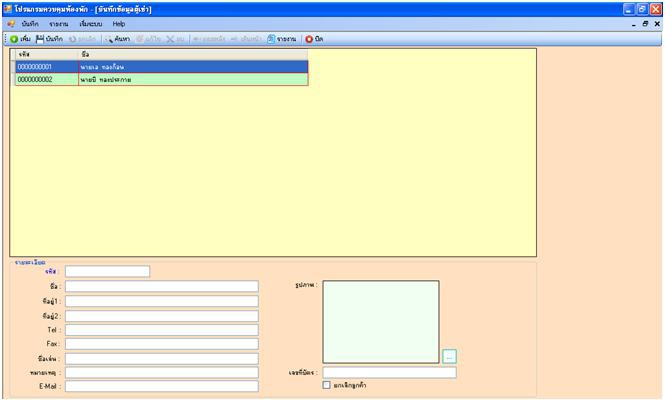Restore the inner child window from the menu bar
Viewport: 665px width, 401px height.
tap(645, 24)
